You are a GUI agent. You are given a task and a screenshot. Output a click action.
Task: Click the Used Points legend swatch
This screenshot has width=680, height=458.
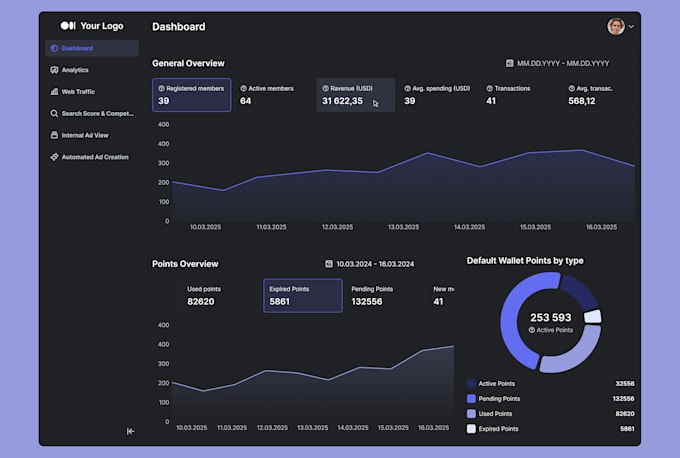pyautogui.click(x=471, y=414)
